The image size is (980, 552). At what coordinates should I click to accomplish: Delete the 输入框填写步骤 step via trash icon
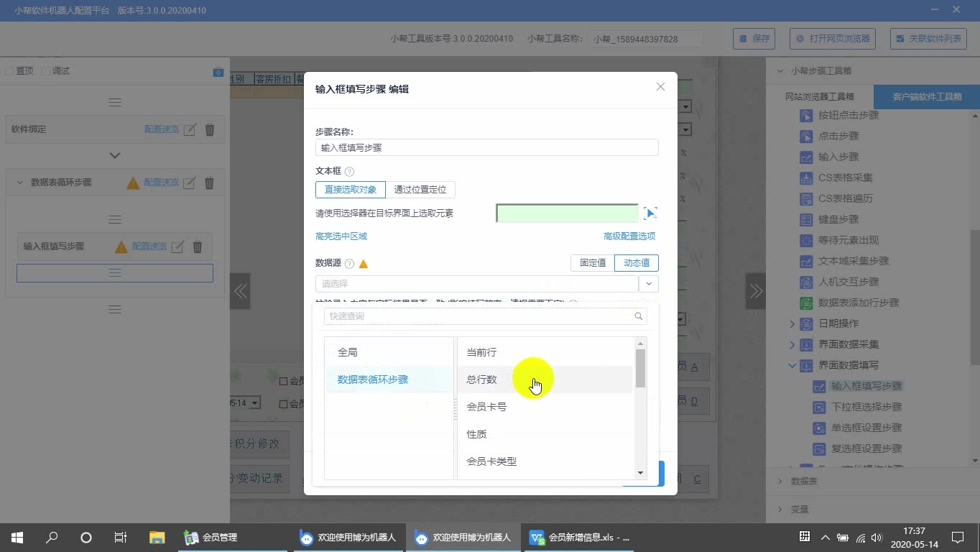click(198, 247)
